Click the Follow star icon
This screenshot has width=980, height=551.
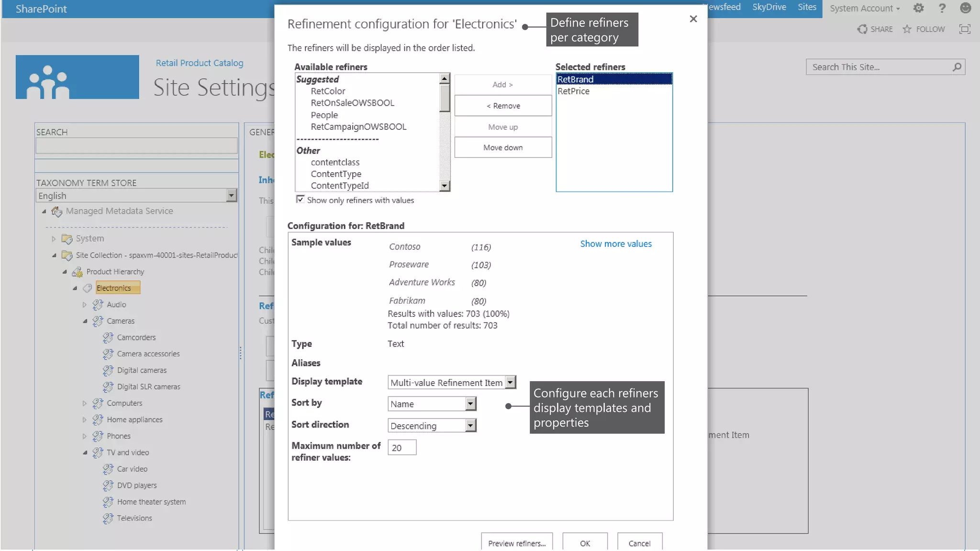point(907,29)
